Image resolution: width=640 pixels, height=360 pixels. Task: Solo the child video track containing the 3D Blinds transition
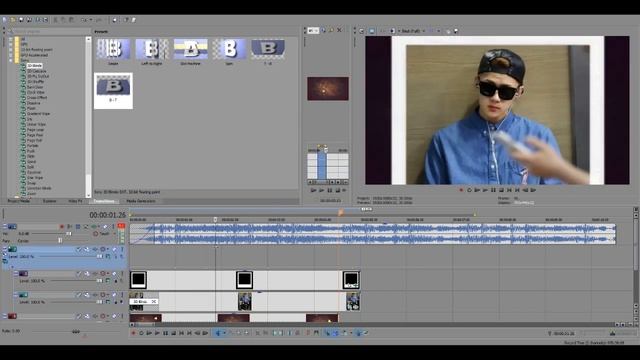[x=122, y=295]
